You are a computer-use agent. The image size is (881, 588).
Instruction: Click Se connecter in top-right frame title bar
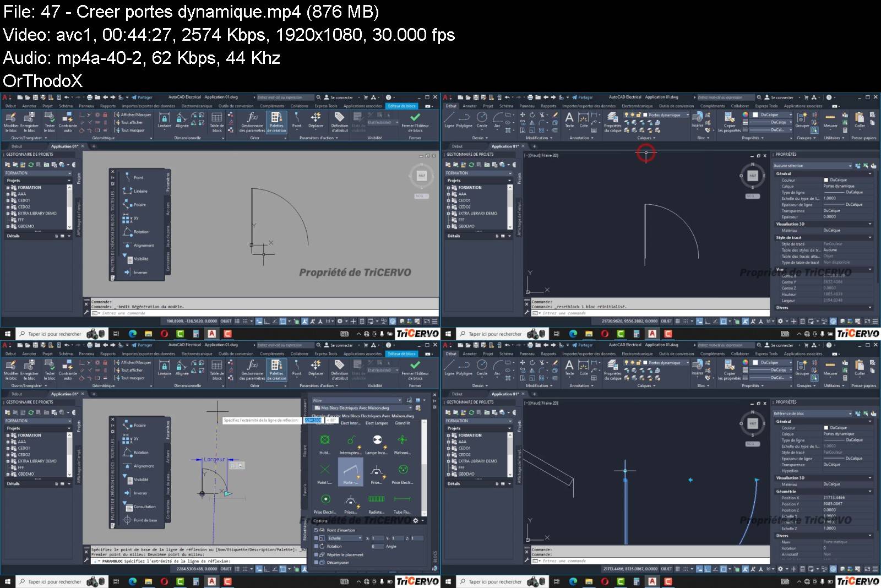coord(779,97)
